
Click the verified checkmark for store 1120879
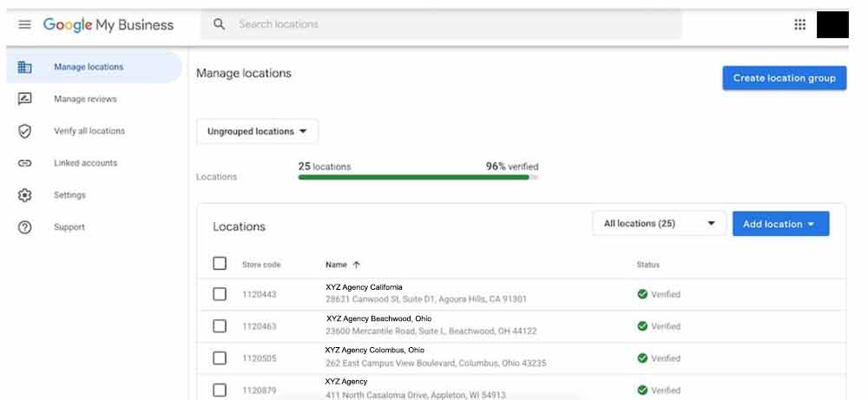click(x=642, y=390)
